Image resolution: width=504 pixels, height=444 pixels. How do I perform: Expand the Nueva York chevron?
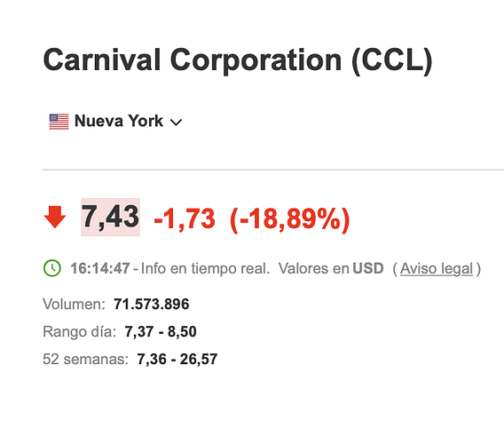(176, 123)
